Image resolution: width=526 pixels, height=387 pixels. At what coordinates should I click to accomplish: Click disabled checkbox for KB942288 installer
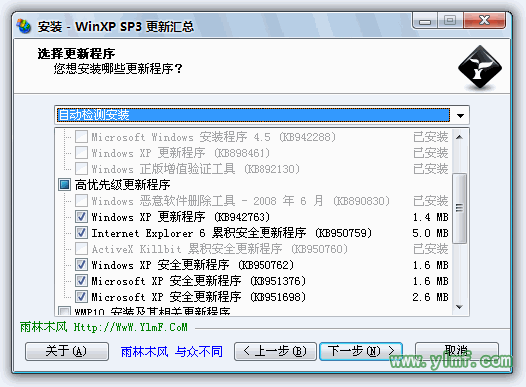(81, 137)
